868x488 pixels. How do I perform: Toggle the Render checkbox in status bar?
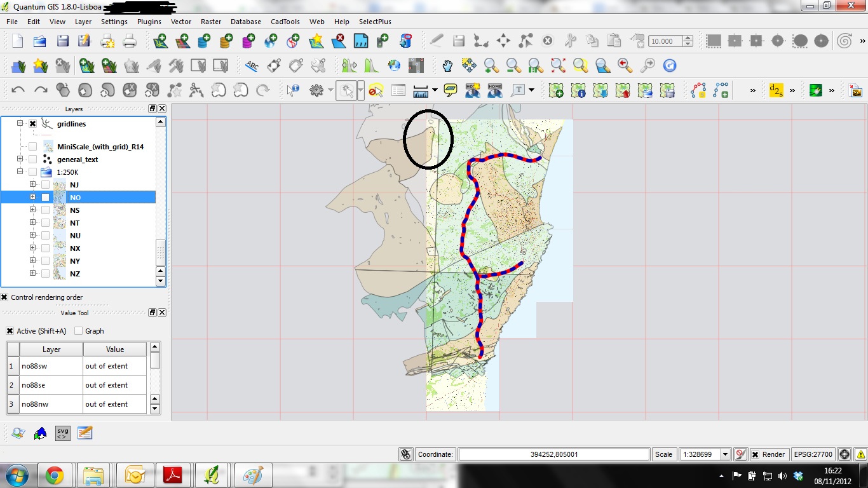coord(755,454)
